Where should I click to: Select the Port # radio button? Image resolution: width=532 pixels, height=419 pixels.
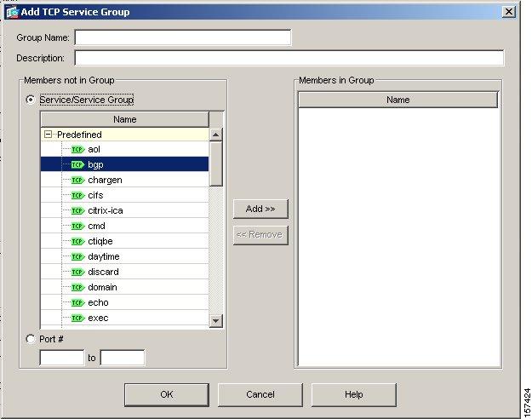(30, 339)
